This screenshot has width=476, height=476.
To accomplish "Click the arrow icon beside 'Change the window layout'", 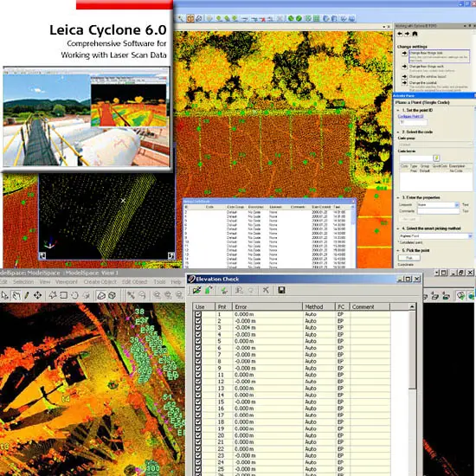I will 404,76.
